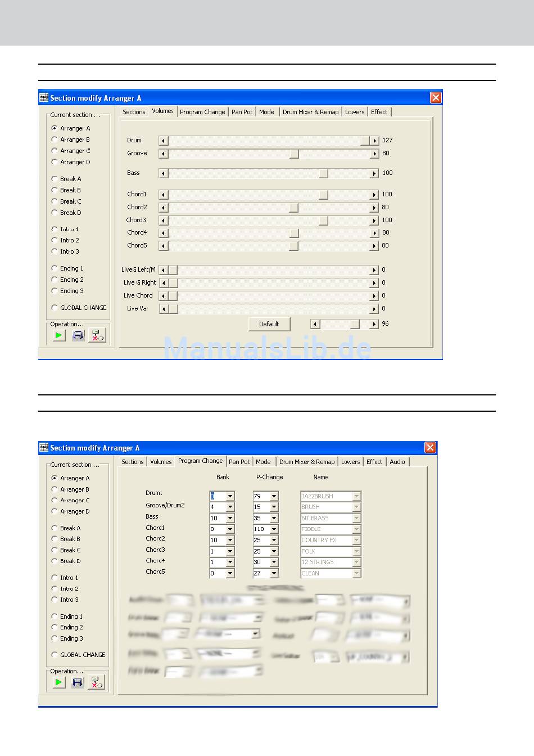
Task: Click save disk icon in upper Operation box
Action: coord(78,336)
